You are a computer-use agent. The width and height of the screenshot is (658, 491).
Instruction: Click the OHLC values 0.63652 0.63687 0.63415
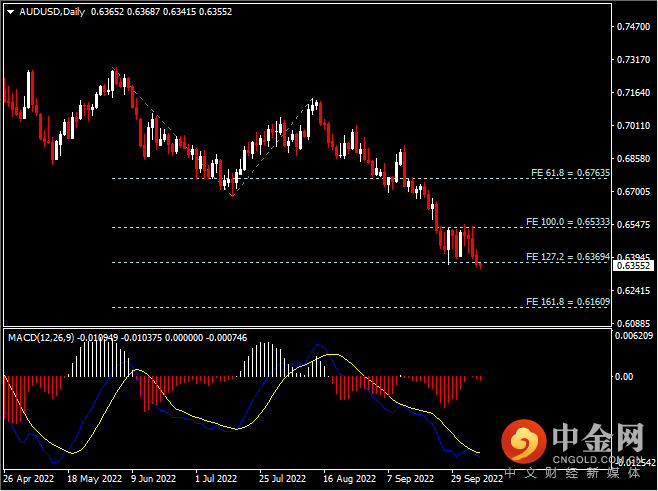click(x=144, y=12)
